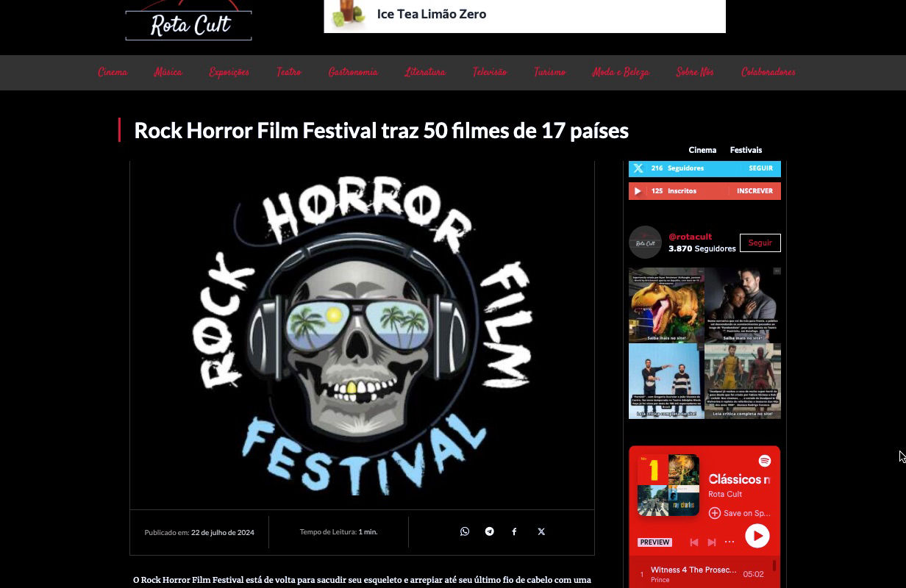This screenshot has width=906, height=588.
Task: Click INSCREVER on the YouTube subscribers bar
Action: tap(755, 191)
